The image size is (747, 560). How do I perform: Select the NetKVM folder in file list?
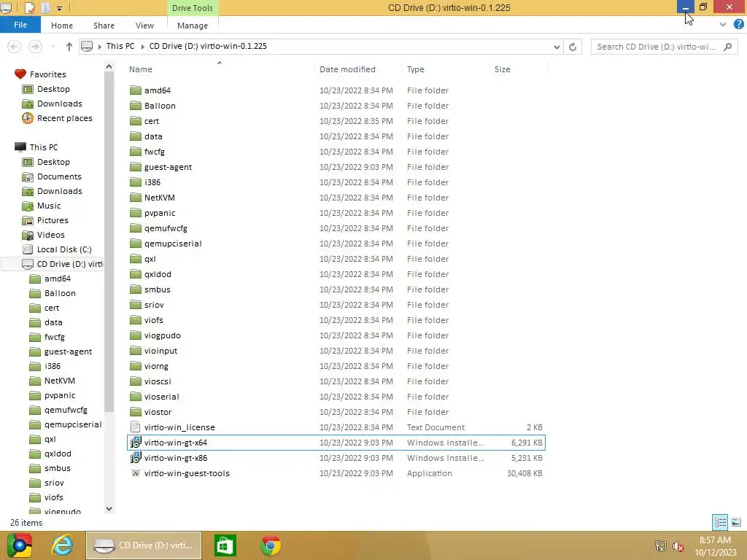(x=159, y=198)
